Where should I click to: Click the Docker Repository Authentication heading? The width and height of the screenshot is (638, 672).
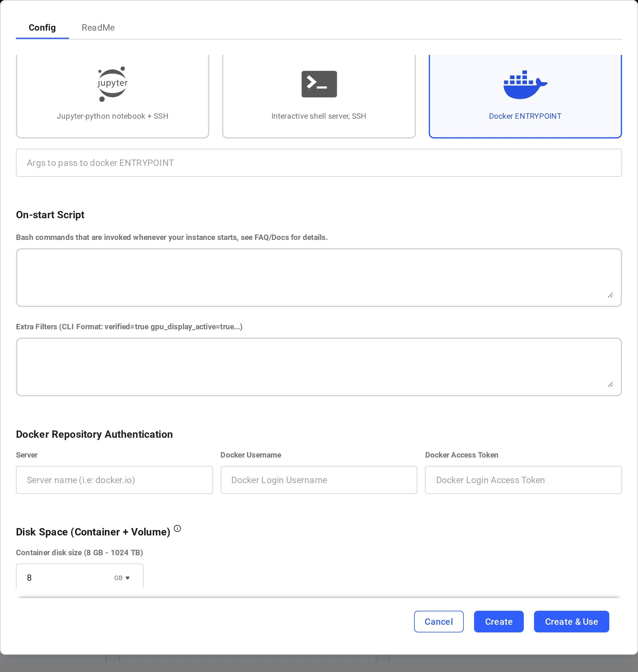94,434
